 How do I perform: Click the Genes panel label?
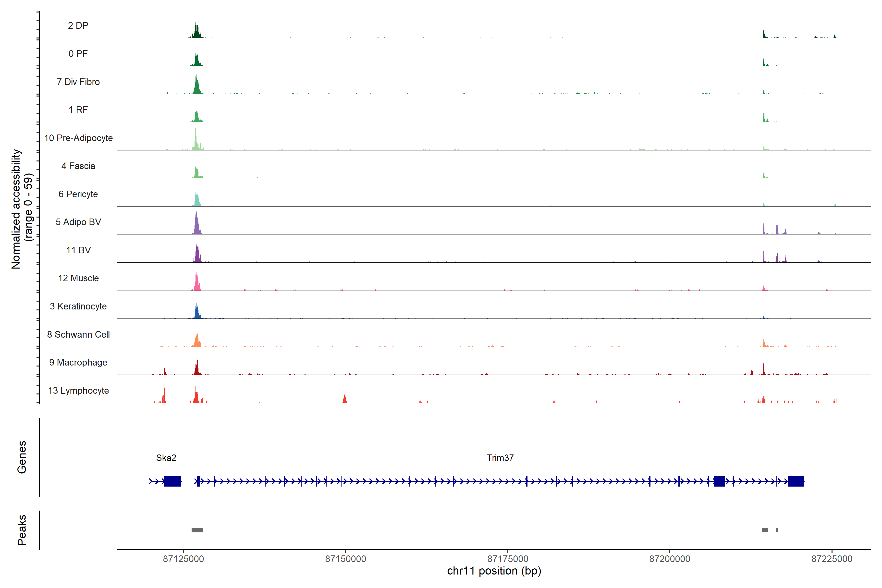click(x=22, y=457)
